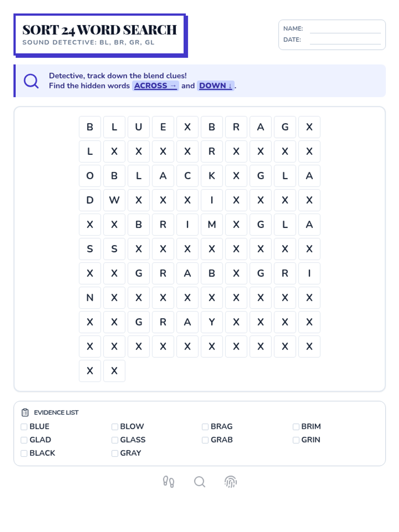Click the DATE input line

click(x=345, y=40)
